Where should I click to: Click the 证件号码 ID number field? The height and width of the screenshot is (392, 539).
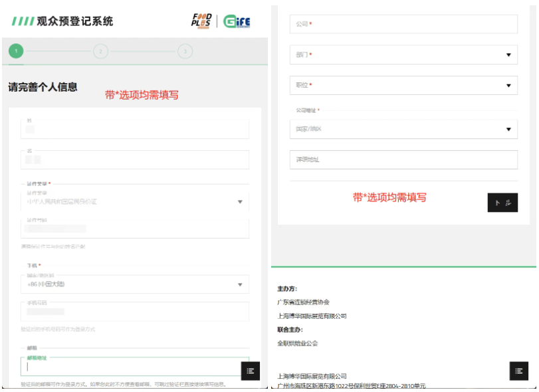tap(135, 229)
